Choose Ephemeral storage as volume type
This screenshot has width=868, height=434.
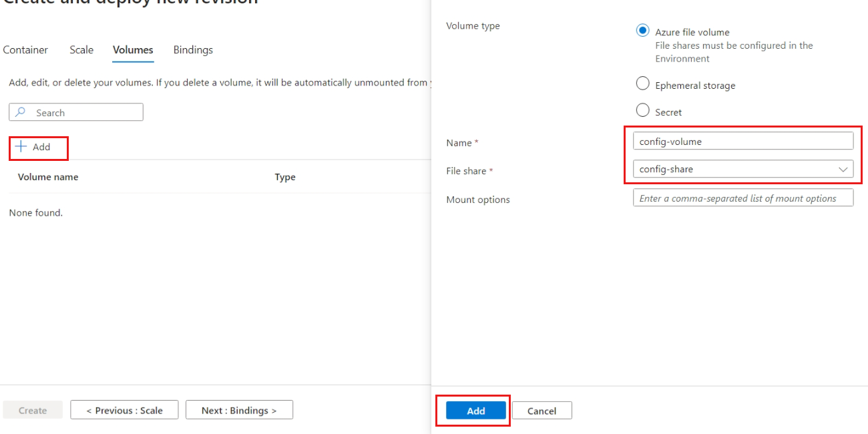click(642, 83)
